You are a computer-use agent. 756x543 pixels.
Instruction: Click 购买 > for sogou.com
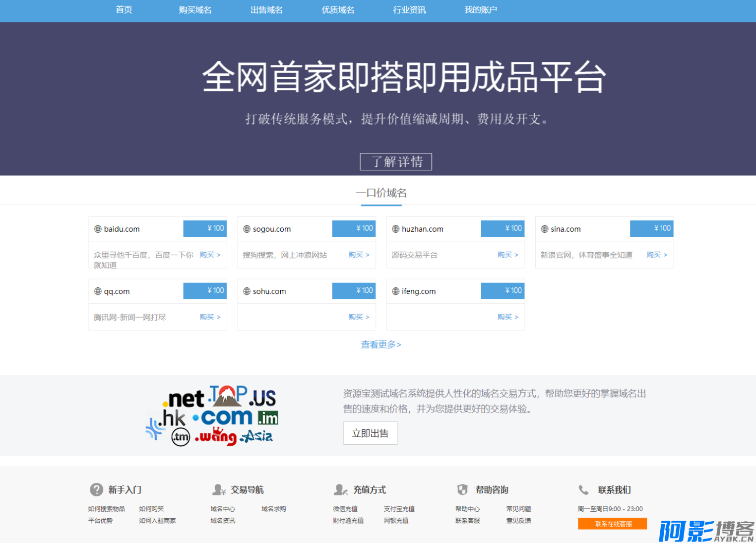pos(359,255)
